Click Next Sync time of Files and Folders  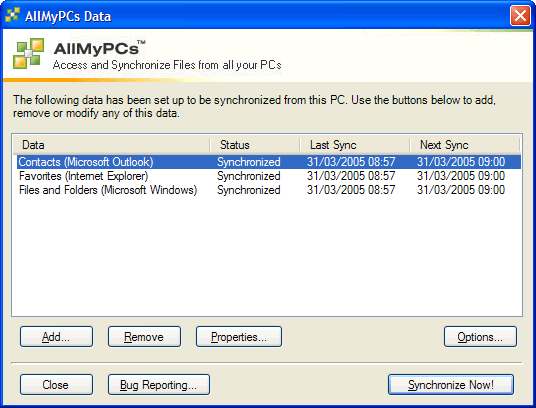tap(461, 190)
